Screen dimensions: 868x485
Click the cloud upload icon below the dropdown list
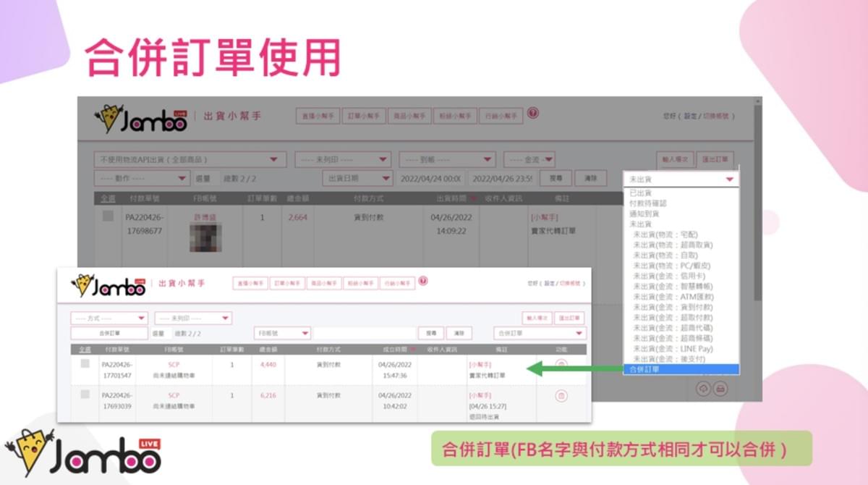tap(702, 389)
